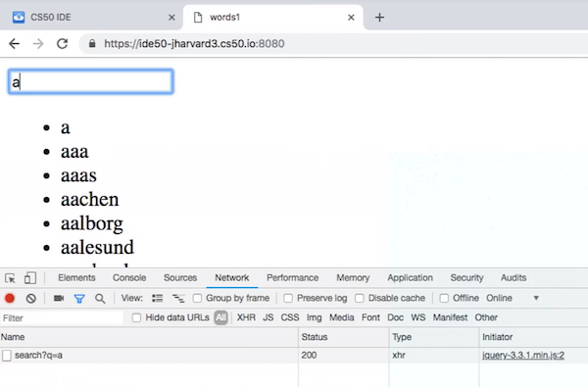The height and width of the screenshot is (387, 588).
Task: Open the Console panel
Action: (129, 278)
